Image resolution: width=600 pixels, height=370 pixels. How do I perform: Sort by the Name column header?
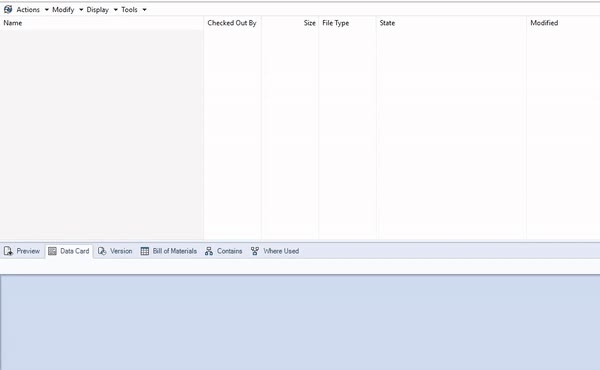tap(102, 23)
